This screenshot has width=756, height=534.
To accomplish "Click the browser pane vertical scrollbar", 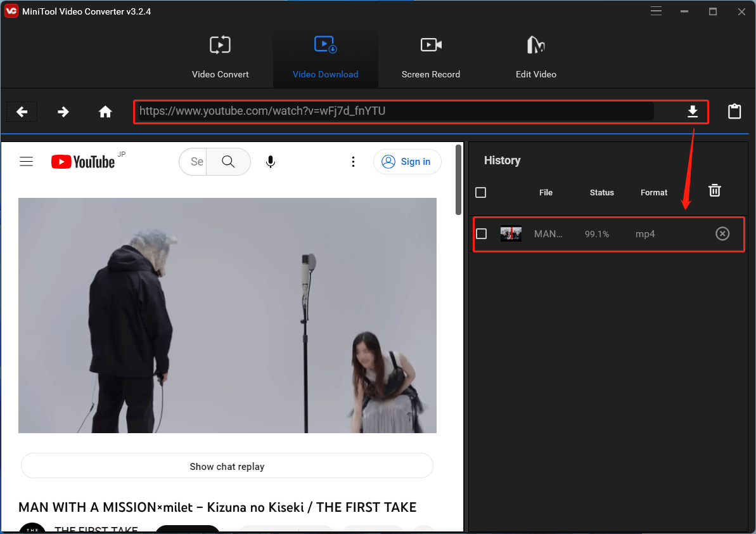I will coord(459,179).
